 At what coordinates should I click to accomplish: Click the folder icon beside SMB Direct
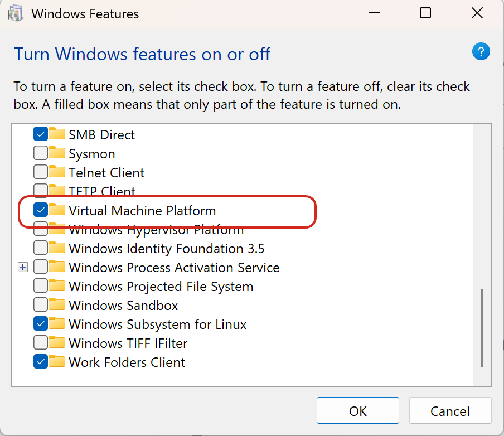(57, 134)
